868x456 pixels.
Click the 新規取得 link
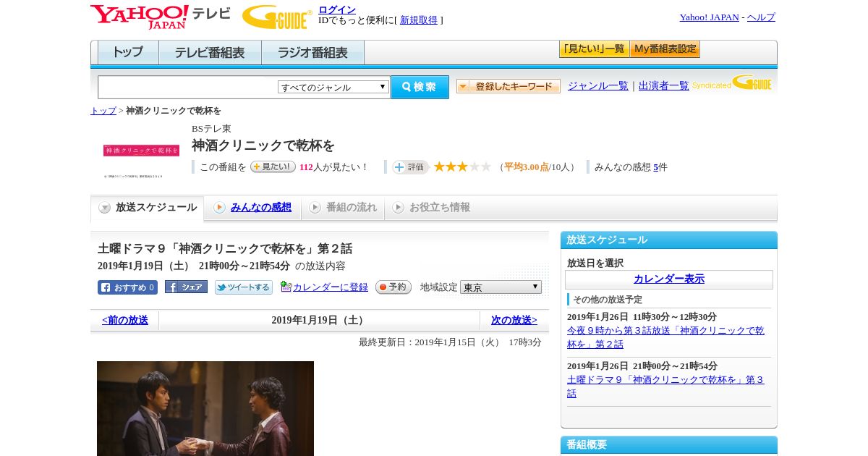(x=419, y=20)
